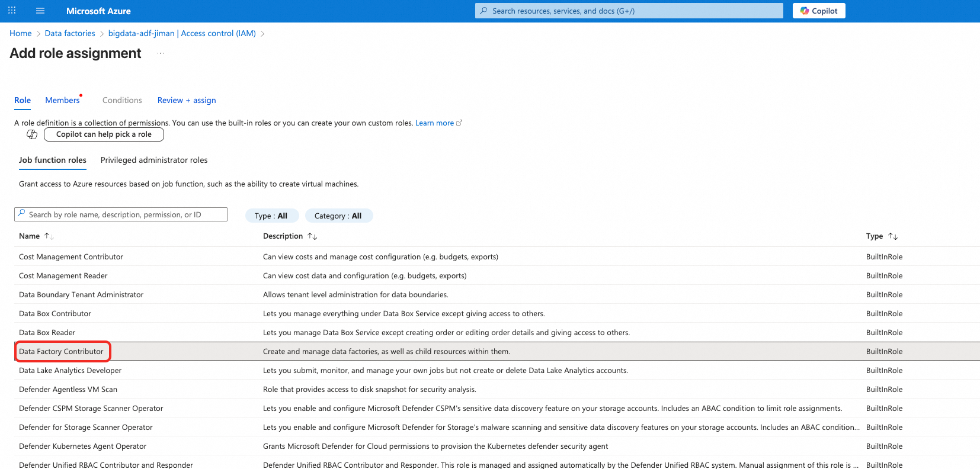Open the ellipsis menu beside page title

tap(160, 53)
